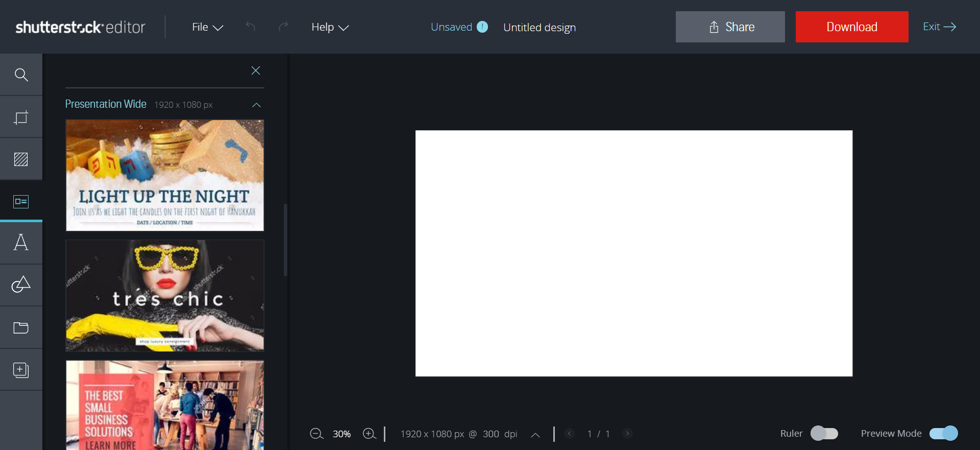Image resolution: width=980 pixels, height=450 pixels.
Task: Turn off Preview Mode toggle
Action: tap(943, 433)
